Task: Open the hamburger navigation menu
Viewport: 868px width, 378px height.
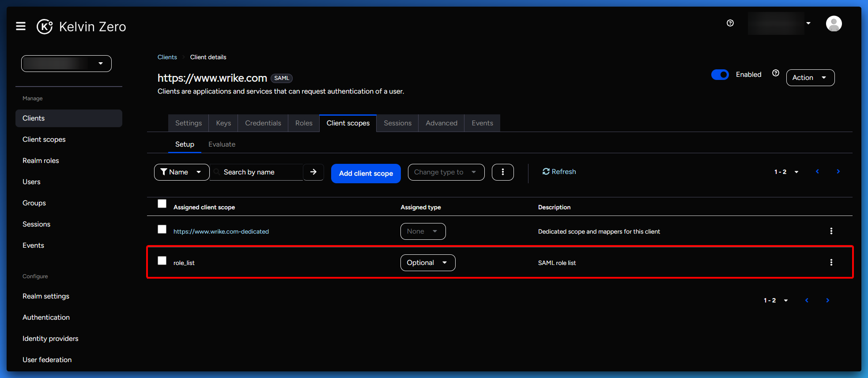Action: pos(21,26)
